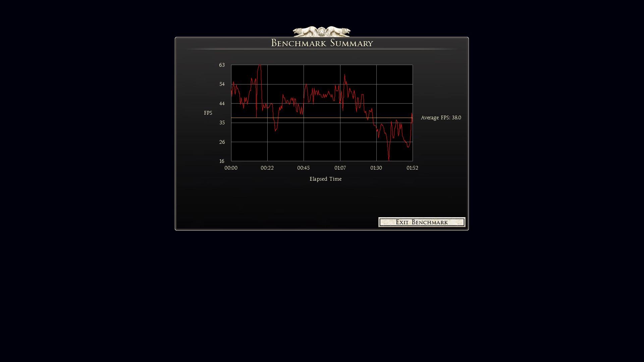Viewport: 644px width, 362px height.
Task: Click the 44 FPS axis label
Action: (222, 104)
